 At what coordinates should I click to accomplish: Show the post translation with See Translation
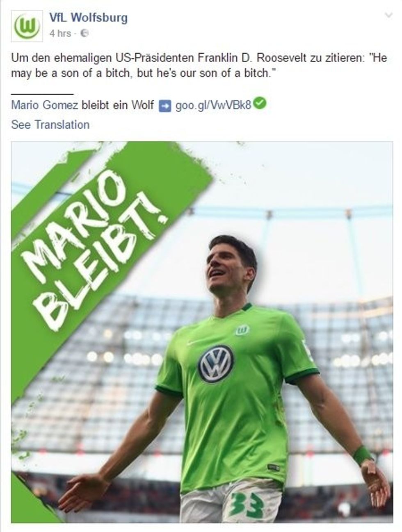point(50,125)
